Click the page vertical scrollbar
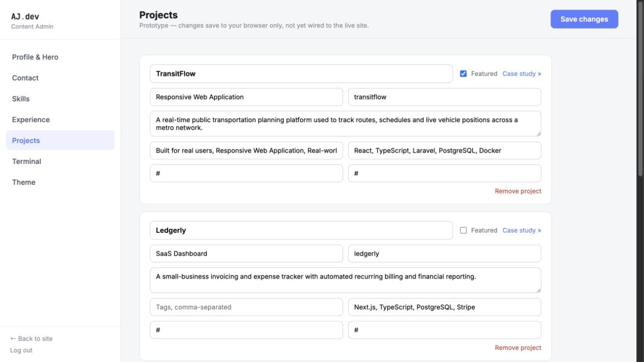 click(640, 89)
